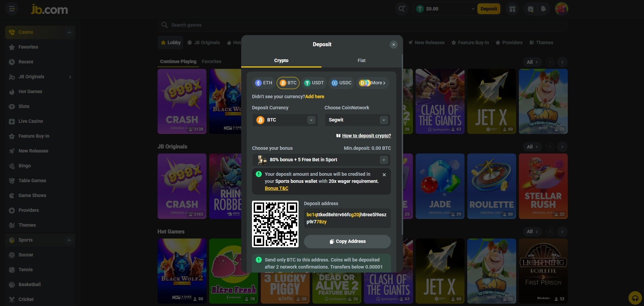Screen dimensions: 644x306
Task: Select the JB Originals category tab
Action: 203,43
